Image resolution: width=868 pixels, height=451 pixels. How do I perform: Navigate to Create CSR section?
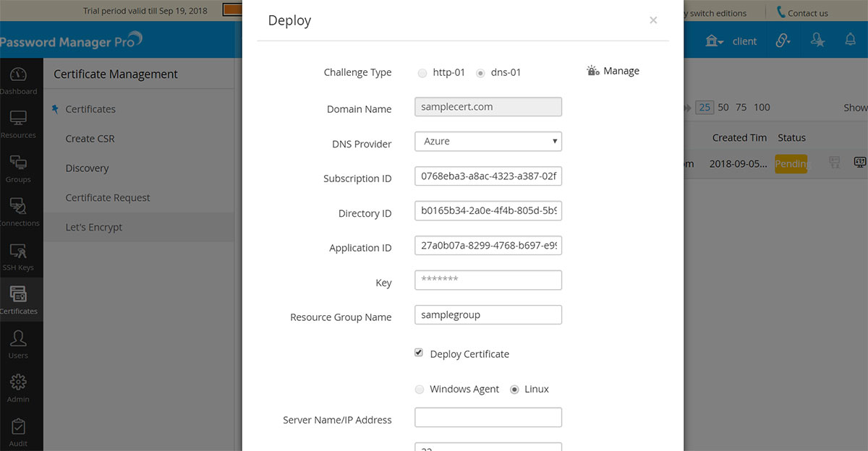click(90, 139)
